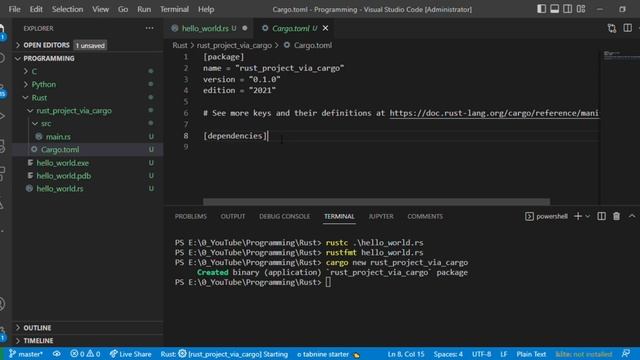Switch to the Problems panel tab

click(191, 216)
